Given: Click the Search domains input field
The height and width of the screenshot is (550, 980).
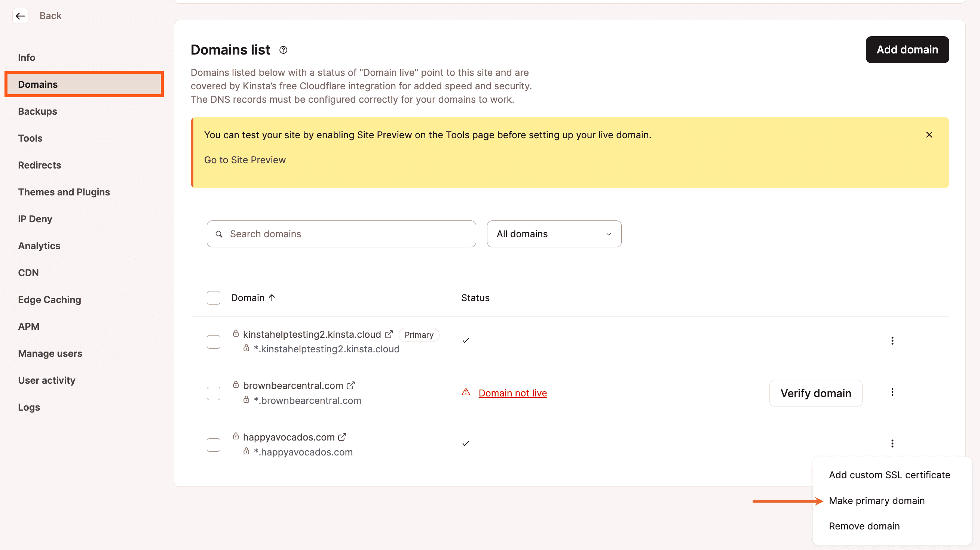Looking at the screenshot, I should (341, 233).
